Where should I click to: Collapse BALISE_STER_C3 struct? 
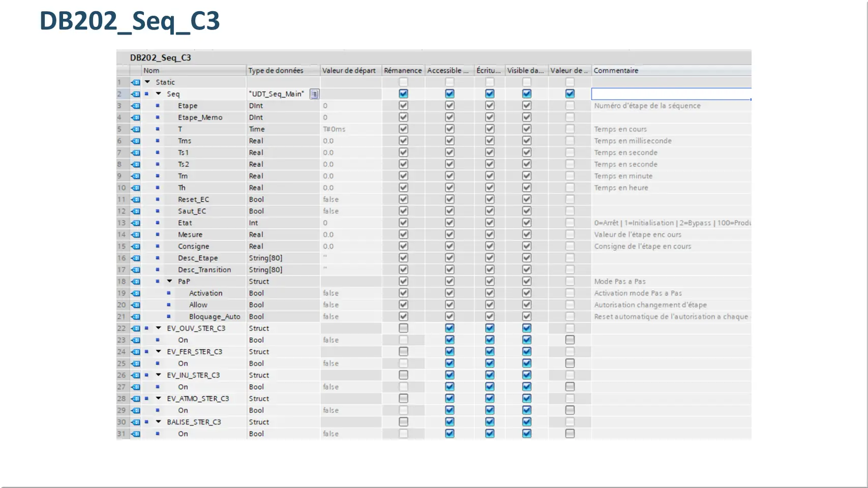tap(159, 422)
